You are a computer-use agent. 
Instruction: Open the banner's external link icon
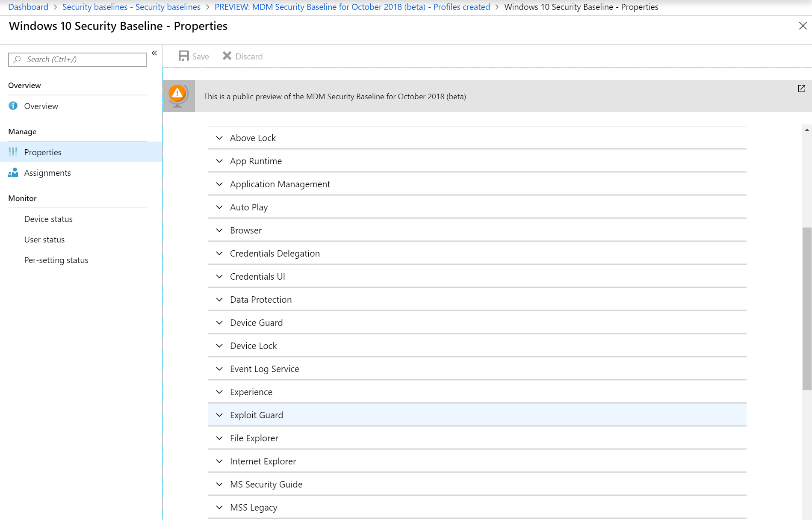pyautogui.click(x=801, y=89)
